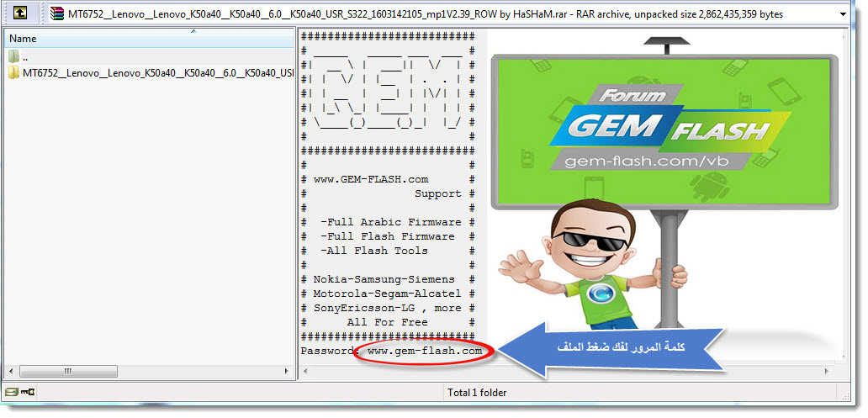Image resolution: width=868 pixels, height=418 pixels.
Task: Click the '-All Flash Tools' comment line
Action: (374, 251)
